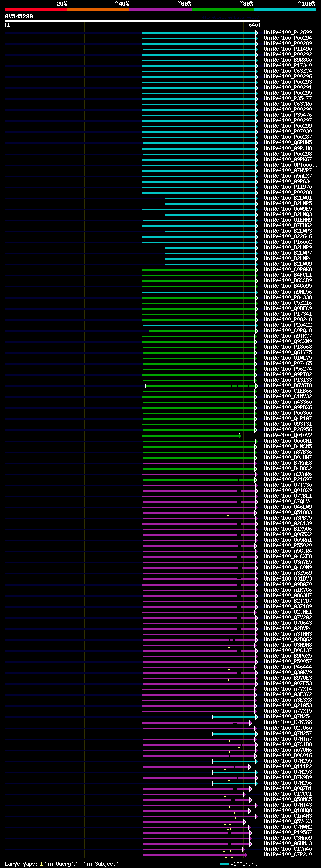
Task: Click the orange ~40% identity legend bar
Action: click(x=98, y=9)
